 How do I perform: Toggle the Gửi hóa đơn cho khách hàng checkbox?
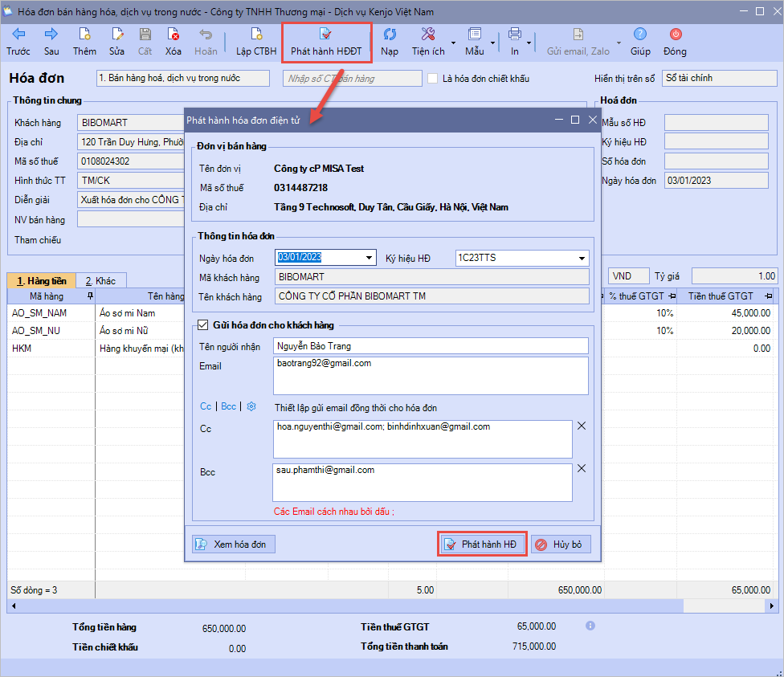[202, 325]
